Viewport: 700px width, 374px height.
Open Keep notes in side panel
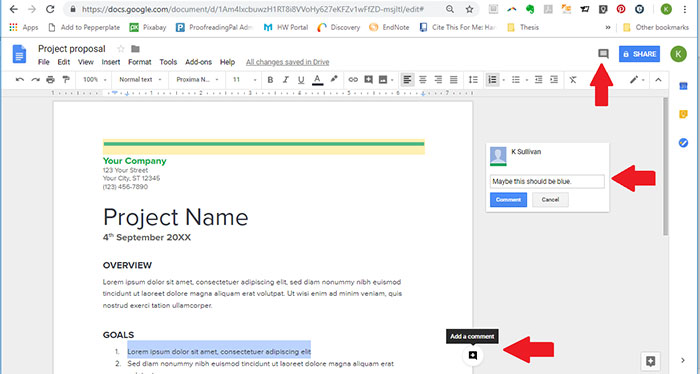683,115
